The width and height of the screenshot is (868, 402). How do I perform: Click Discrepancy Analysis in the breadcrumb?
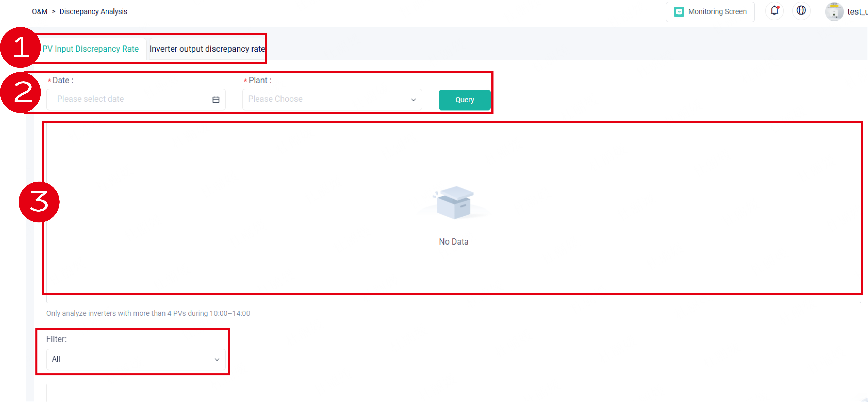coord(93,11)
